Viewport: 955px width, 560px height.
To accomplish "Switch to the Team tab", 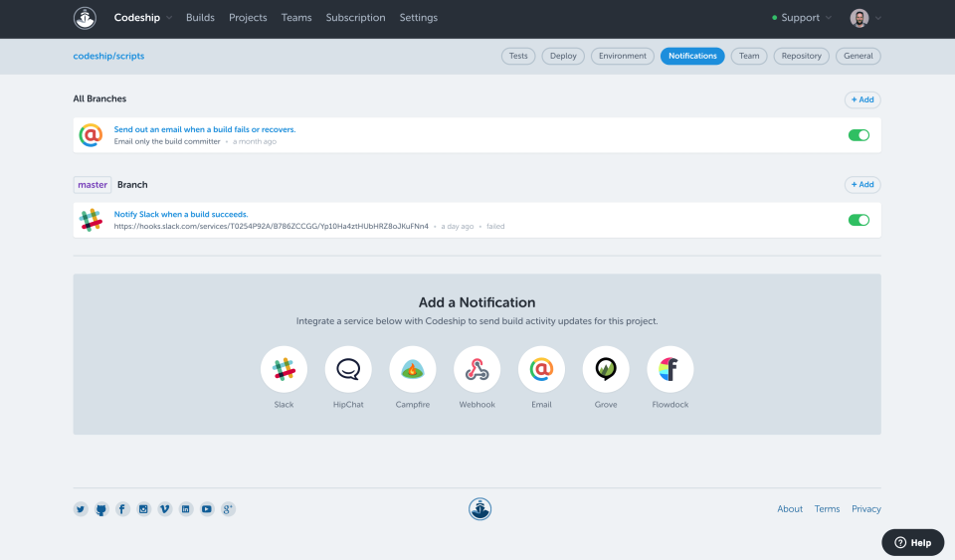I will [x=749, y=56].
